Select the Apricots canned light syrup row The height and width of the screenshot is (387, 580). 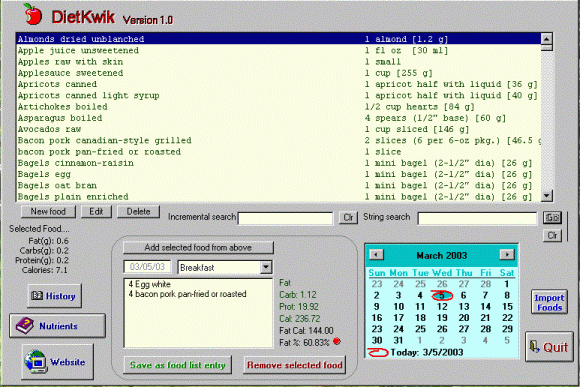278,95
